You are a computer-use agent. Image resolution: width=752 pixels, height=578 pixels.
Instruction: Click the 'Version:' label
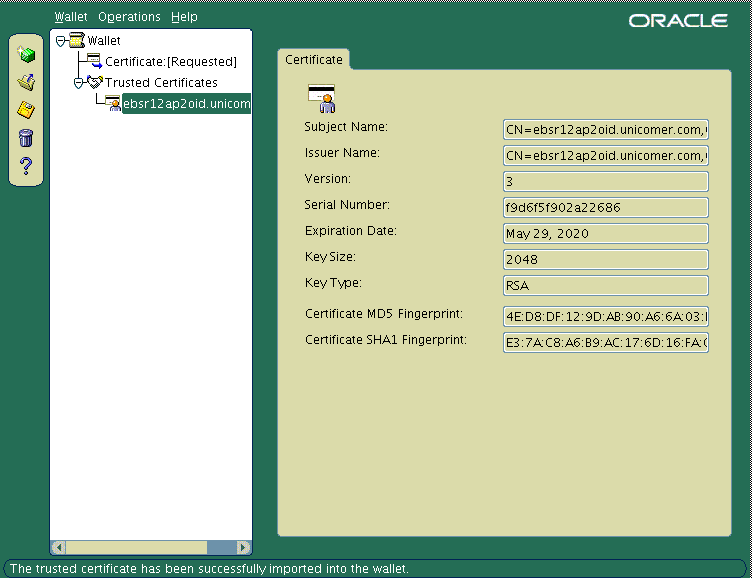328,179
